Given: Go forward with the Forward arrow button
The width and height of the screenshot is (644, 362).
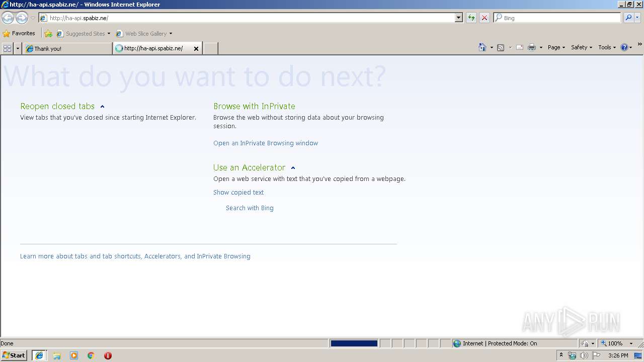Looking at the screenshot, I should tap(22, 18).
